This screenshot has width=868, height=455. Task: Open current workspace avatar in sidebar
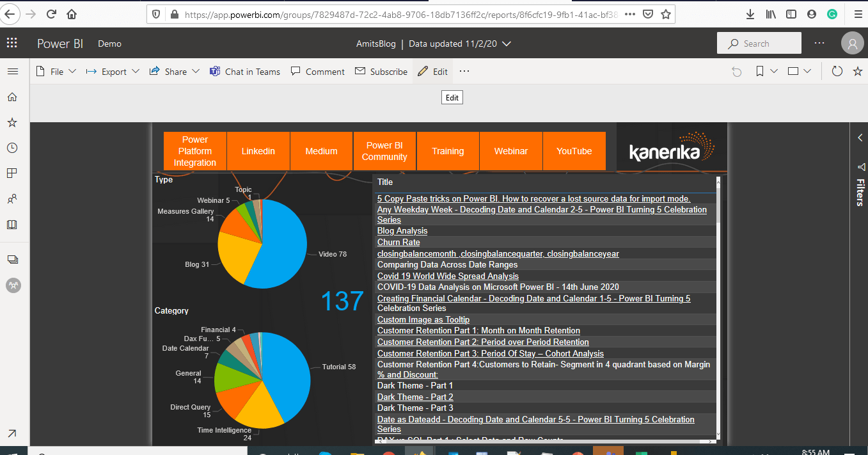click(x=13, y=285)
